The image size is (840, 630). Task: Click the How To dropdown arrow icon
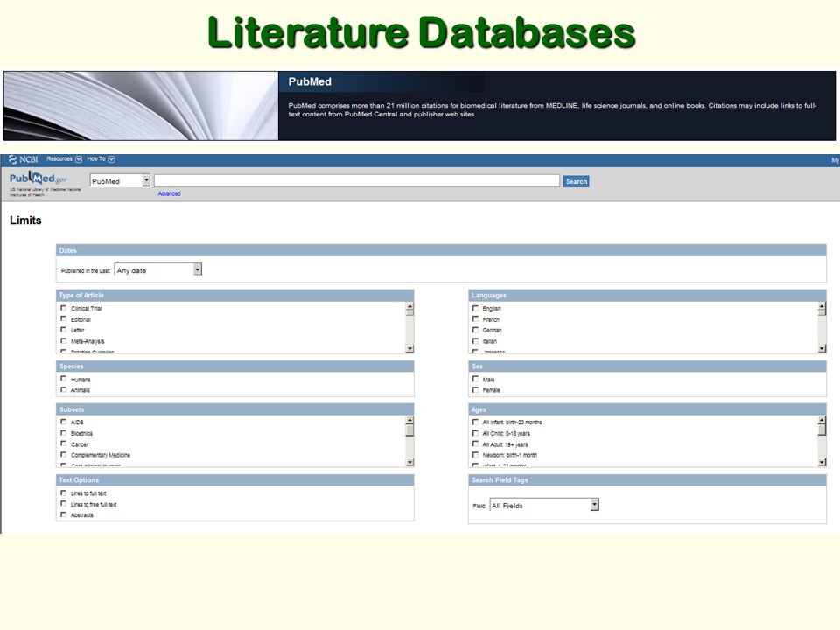click(111, 159)
